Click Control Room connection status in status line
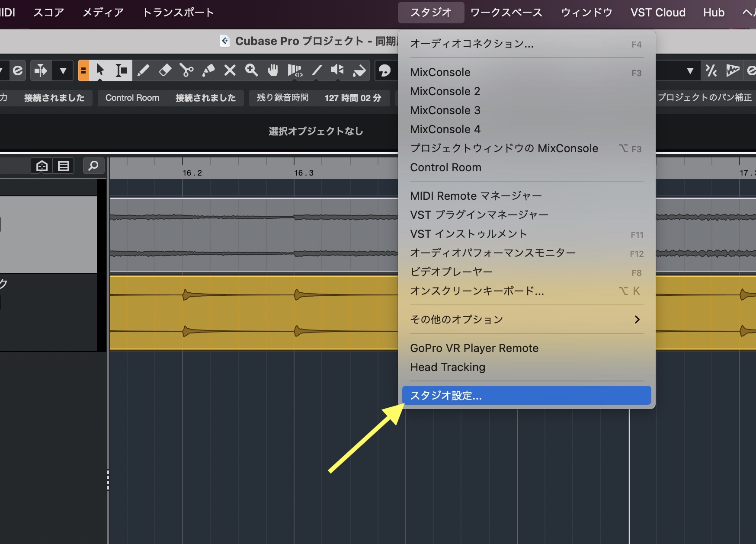This screenshot has height=544, width=756. 170,98
